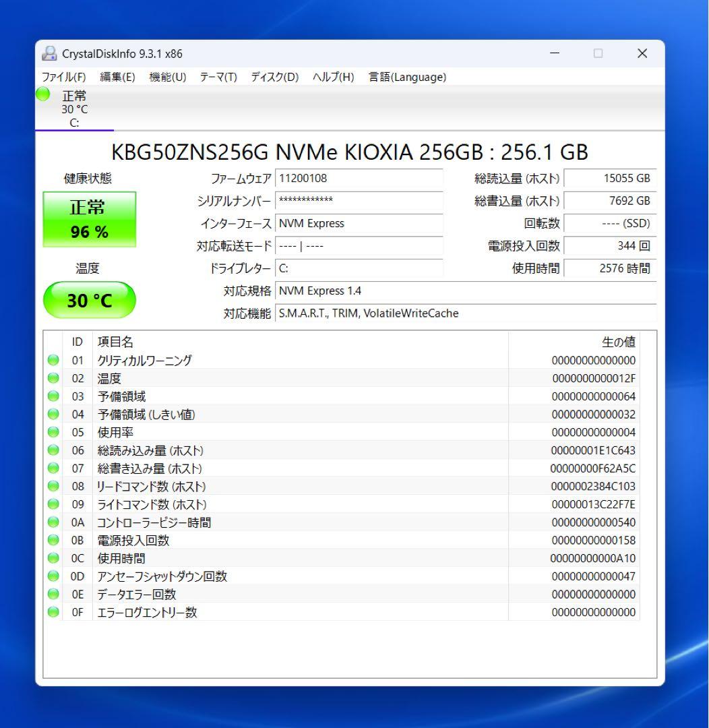Image resolution: width=709 pixels, height=728 pixels.
Task: Open the ヘルプ(H) menu
Action: [331, 77]
